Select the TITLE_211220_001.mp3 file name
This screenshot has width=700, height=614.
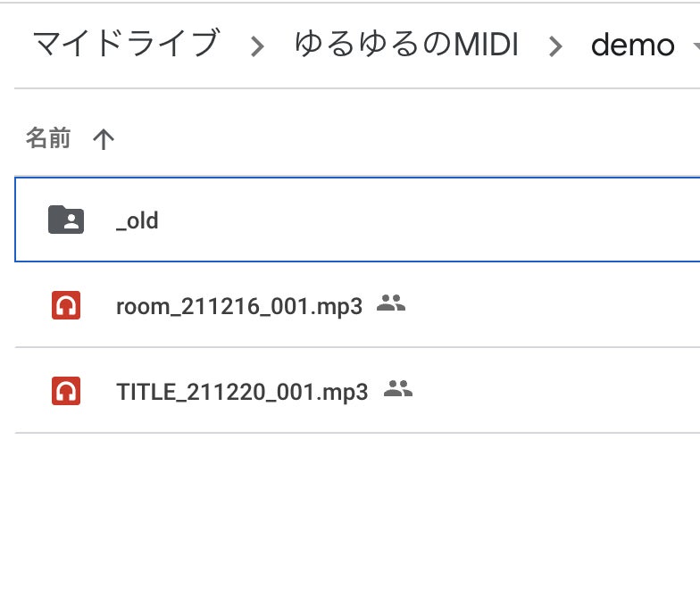(242, 392)
